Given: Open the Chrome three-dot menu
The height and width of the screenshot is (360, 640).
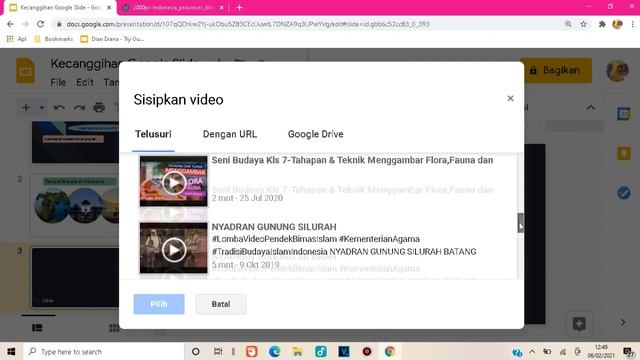Looking at the screenshot, I should click(x=632, y=24).
